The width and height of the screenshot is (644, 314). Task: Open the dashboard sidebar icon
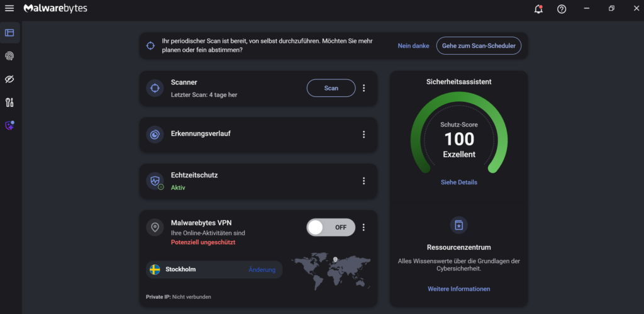point(9,33)
